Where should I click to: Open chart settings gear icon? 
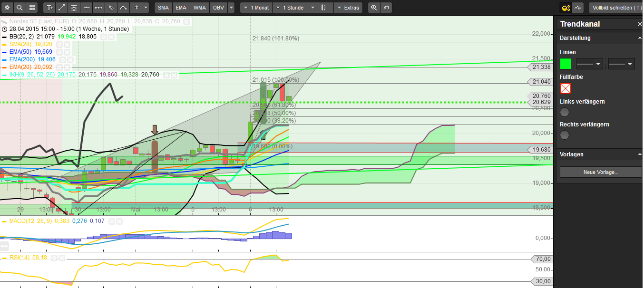7,8
